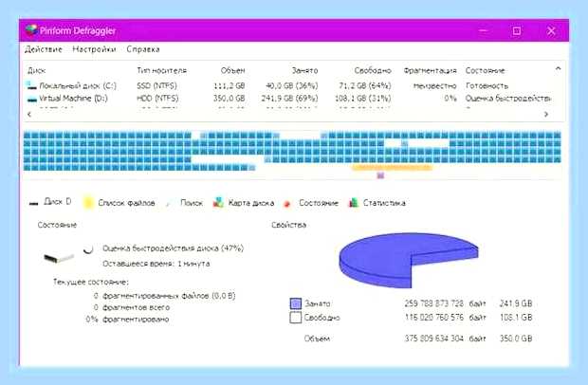Click the scroll right arrow of drive list
This screenshot has height=385, width=588.
(546, 115)
